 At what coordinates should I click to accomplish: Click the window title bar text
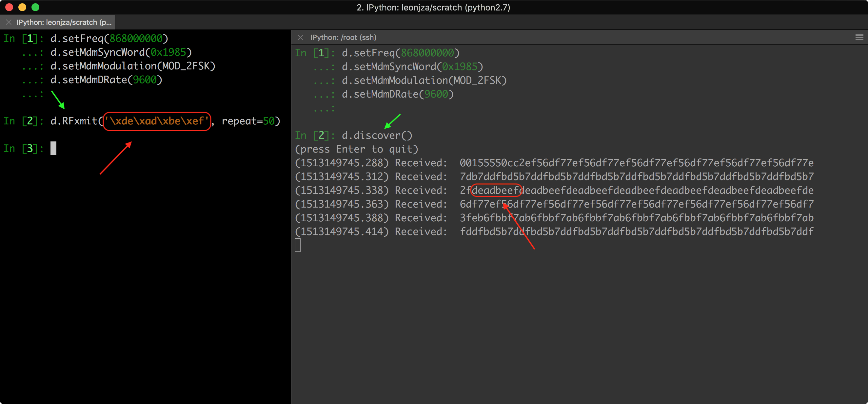433,8
